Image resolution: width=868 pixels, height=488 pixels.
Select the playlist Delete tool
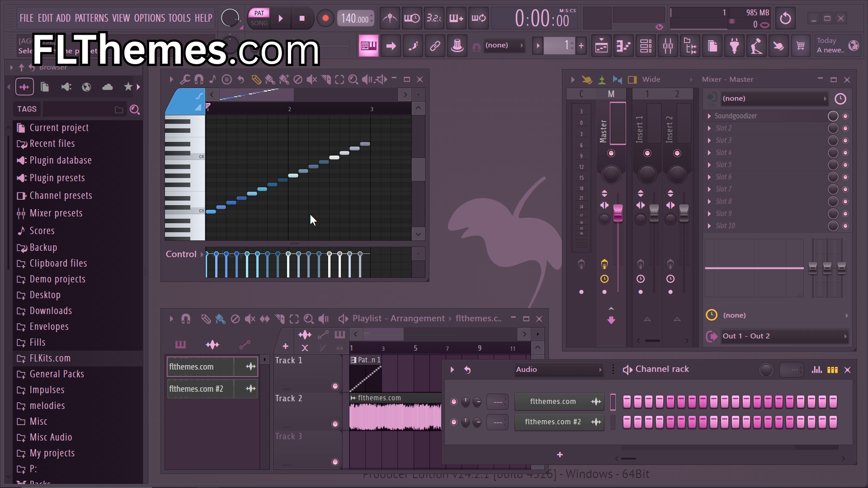[x=235, y=319]
